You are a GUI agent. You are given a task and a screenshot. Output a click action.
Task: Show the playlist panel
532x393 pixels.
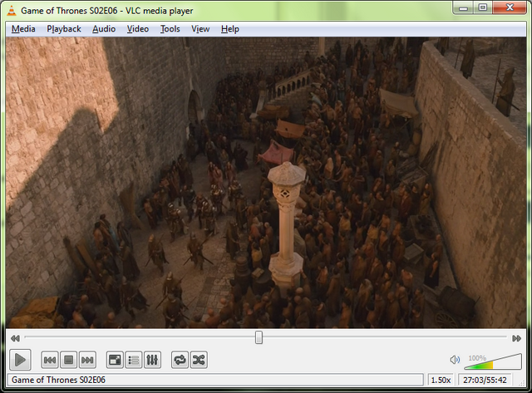[x=133, y=360]
